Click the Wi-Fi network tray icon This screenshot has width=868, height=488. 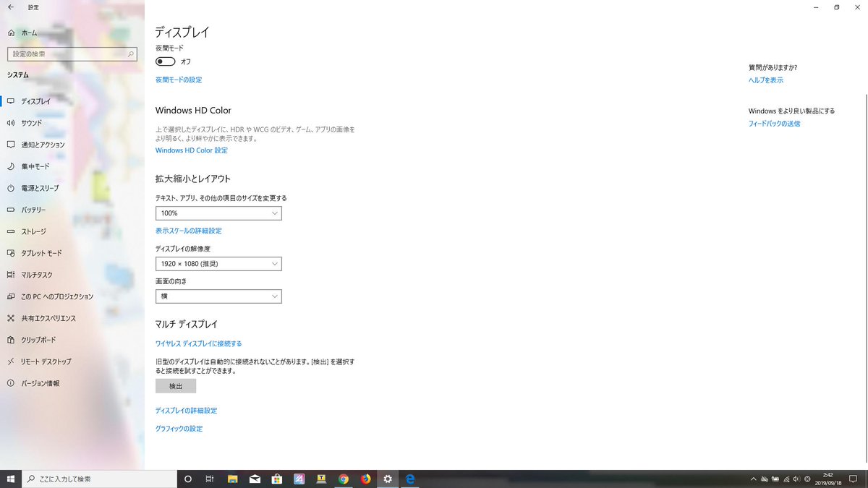(x=786, y=479)
